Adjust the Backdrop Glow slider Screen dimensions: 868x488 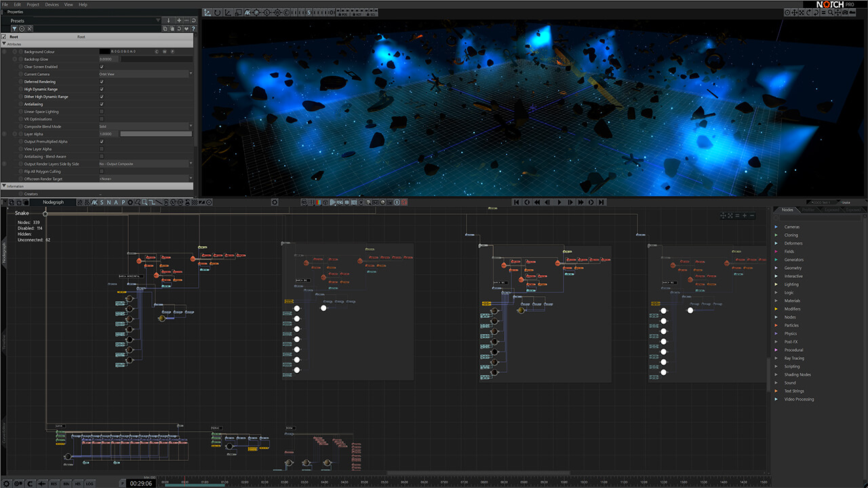click(x=156, y=59)
